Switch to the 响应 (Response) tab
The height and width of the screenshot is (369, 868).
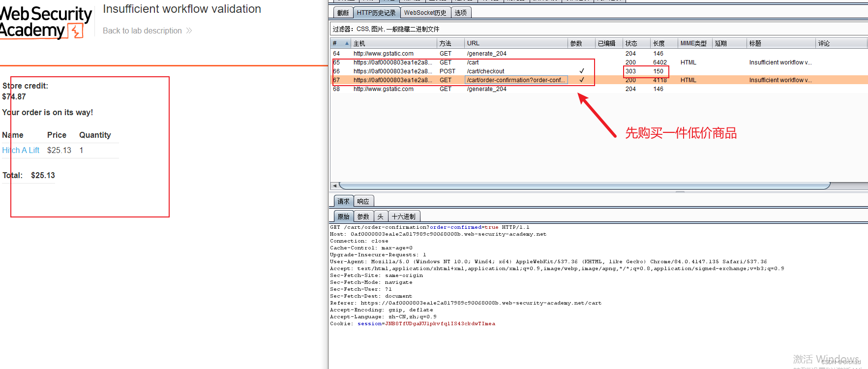(363, 201)
